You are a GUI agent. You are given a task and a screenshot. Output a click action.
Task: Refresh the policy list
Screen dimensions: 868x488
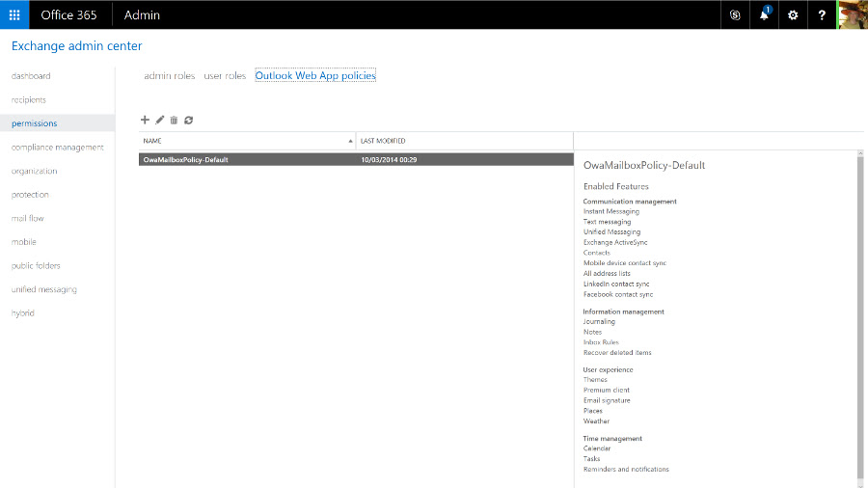click(x=189, y=120)
